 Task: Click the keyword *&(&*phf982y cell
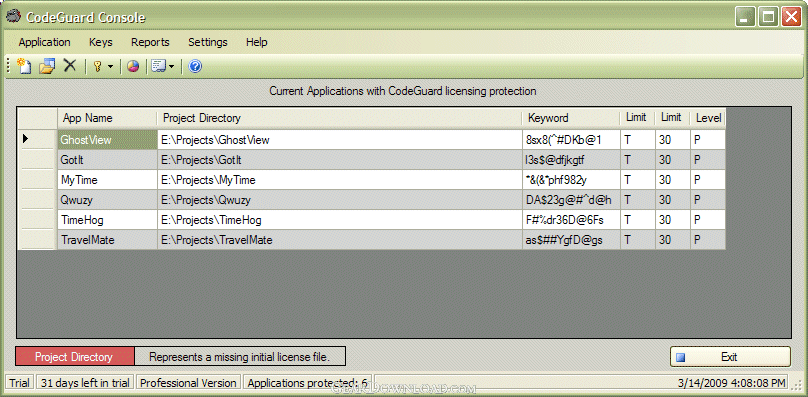click(571, 180)
